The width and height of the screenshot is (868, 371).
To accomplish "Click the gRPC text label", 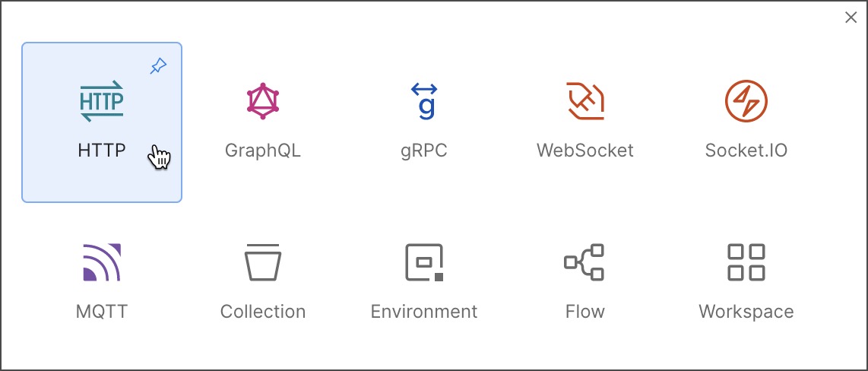I will (x=424, y=151).
